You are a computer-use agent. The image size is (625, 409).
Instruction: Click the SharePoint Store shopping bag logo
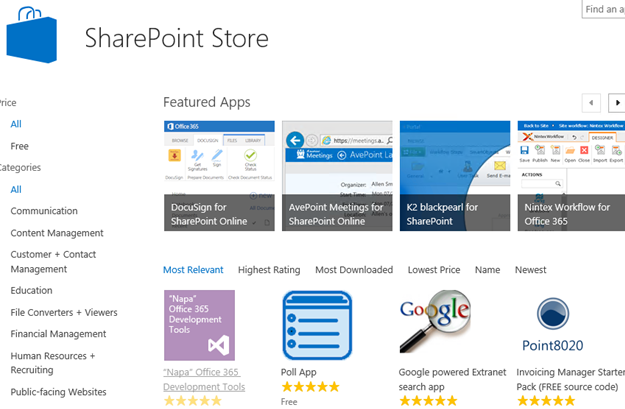click(x=31, y=35)
